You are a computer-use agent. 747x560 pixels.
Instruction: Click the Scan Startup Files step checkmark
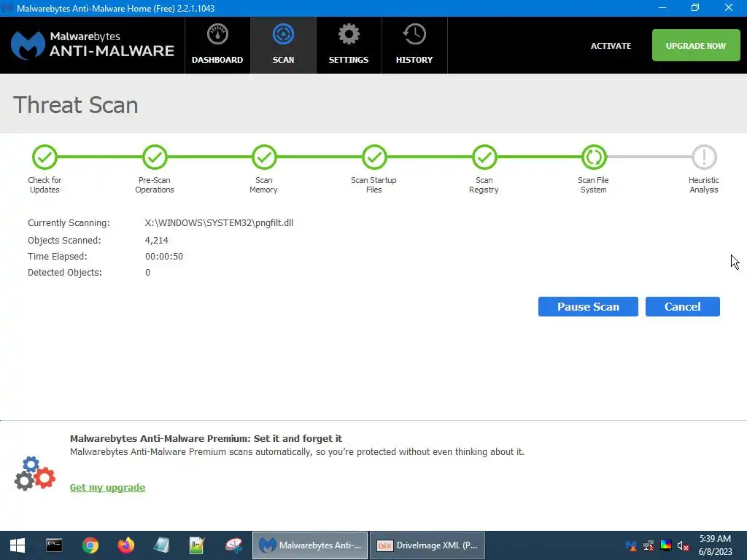click(x=374, y=157)
